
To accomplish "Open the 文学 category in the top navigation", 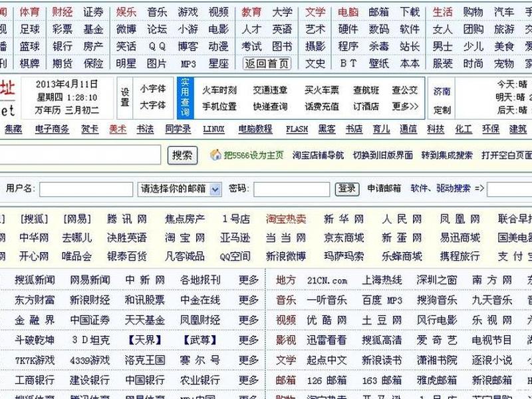I will point(315,12).
